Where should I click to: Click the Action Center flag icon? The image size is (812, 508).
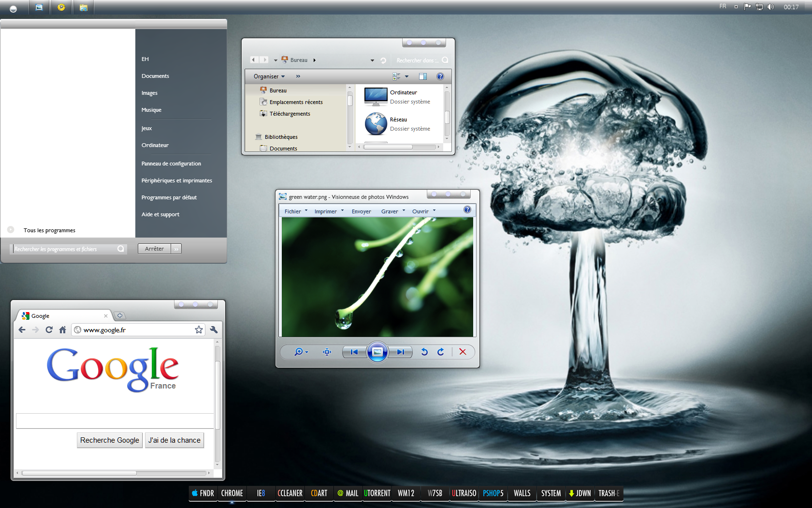coord(748,7)
